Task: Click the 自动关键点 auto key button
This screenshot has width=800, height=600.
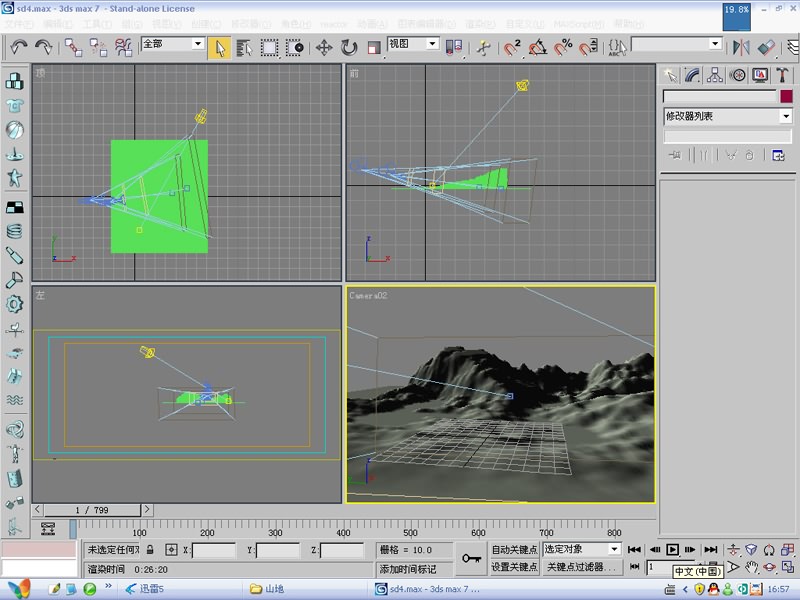Action: pos(514,549)
